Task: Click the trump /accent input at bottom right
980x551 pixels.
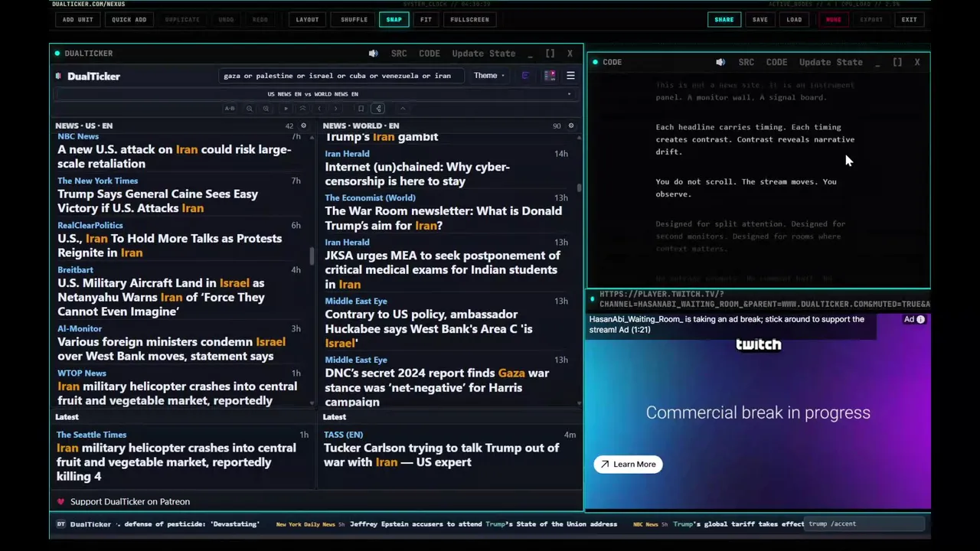Action: pos(865,524)
